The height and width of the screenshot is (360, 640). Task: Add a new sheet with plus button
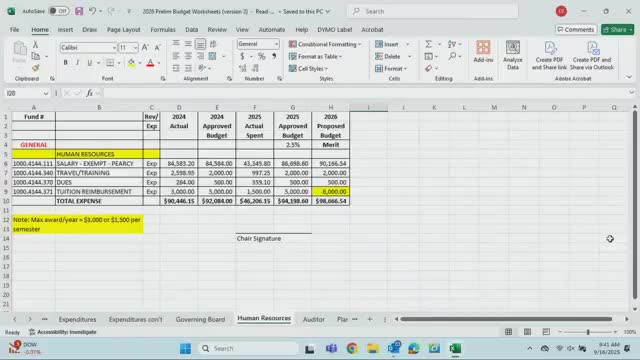[370, 319]
